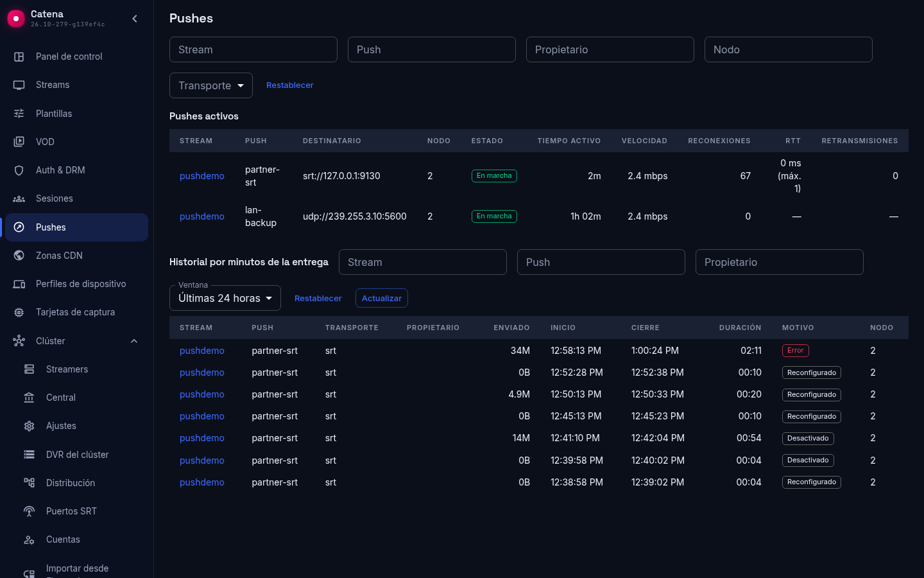Click the Streamers server icon
Viewport: 924px width, 578px height.
[30, 369]
